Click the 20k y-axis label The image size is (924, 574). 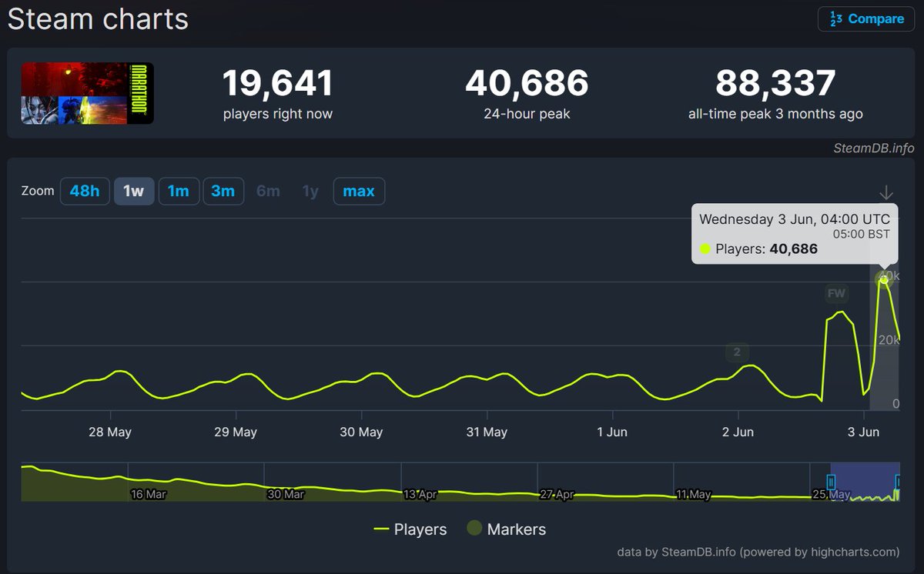(890, 340)
